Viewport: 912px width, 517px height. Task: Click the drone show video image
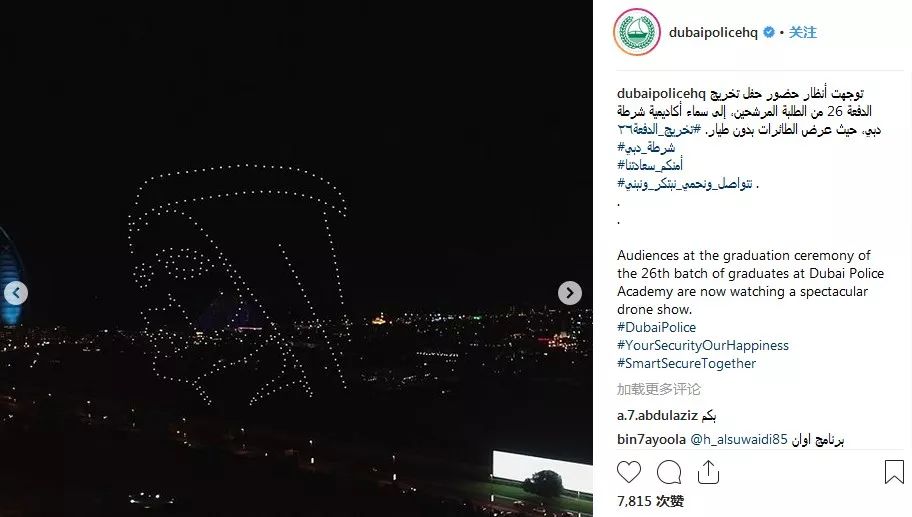point(296,258)
